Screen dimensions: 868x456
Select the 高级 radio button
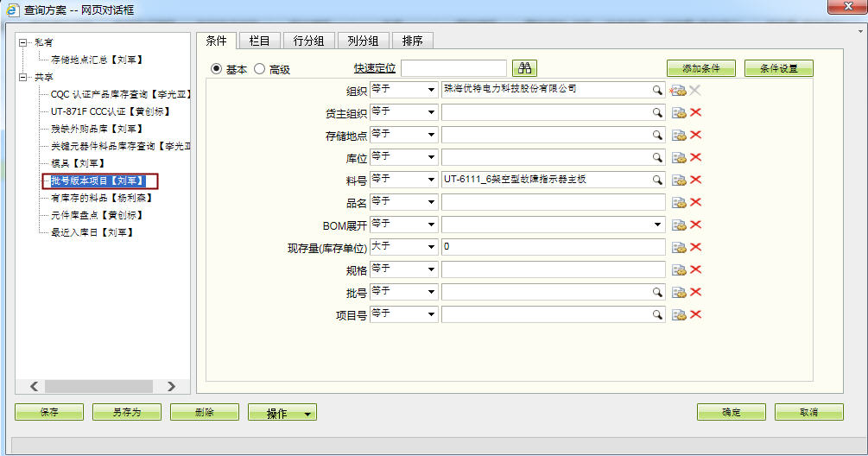260,68
